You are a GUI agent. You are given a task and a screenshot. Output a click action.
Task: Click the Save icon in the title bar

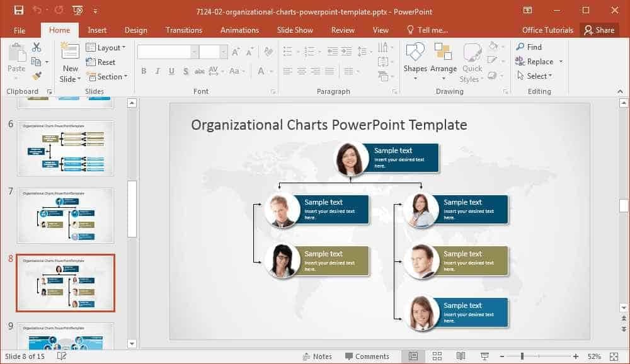pos(18,11)
